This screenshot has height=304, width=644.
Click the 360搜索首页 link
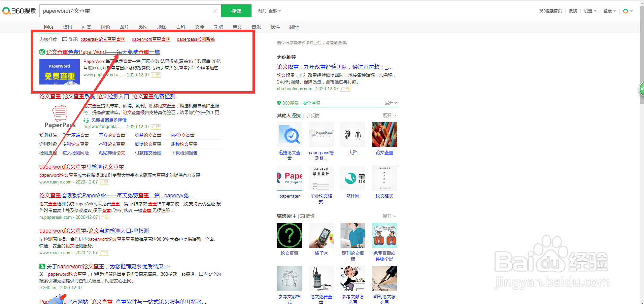550,10
